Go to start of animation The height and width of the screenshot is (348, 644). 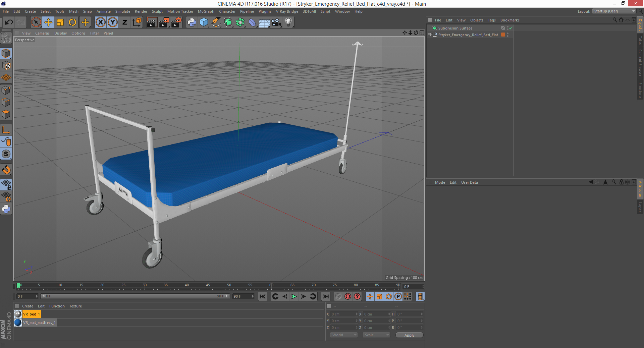pyautogui.click(x=263, y=296)
